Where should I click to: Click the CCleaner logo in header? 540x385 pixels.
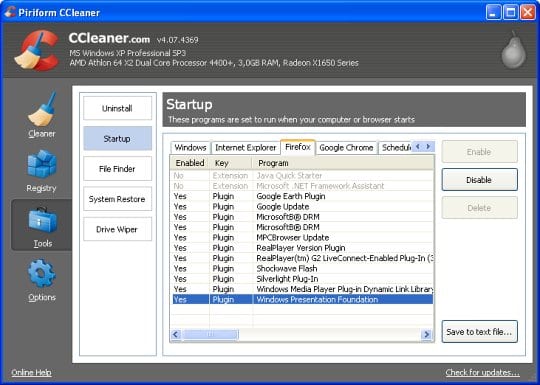tap(37, 51)
